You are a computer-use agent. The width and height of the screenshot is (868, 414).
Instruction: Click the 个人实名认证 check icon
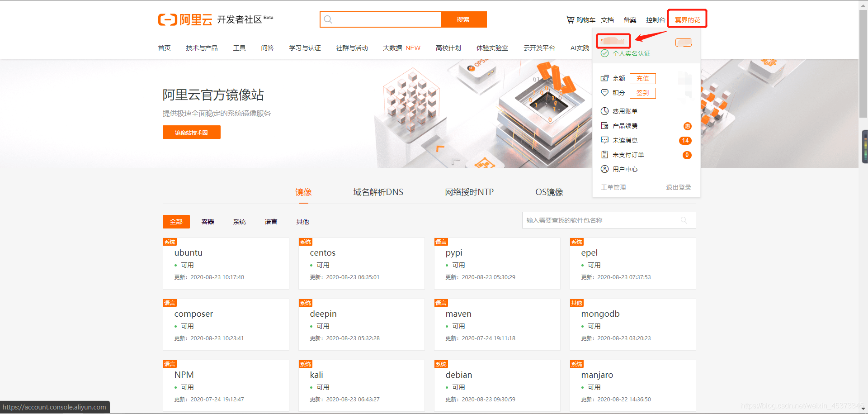pyautogui.click(x=604, y=53)
